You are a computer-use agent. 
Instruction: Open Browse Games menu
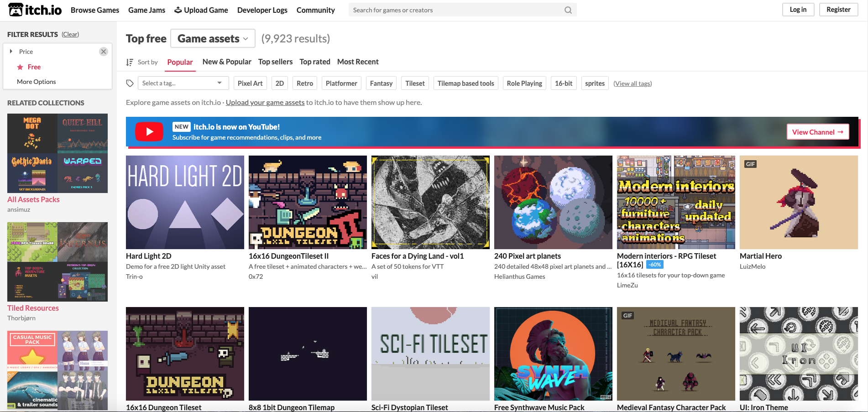(95, 10)
